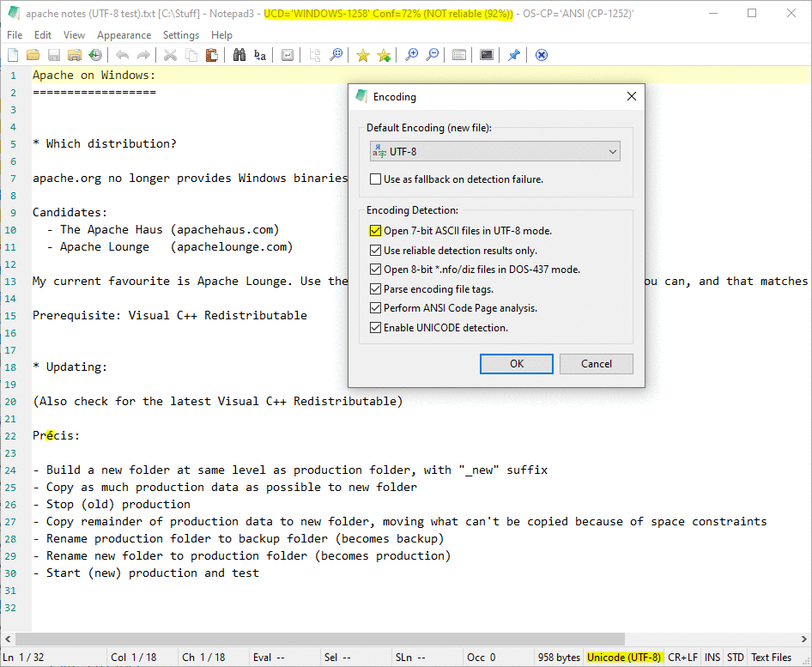Screen dimensions: 812x667
Task: Undo last edit with the toolbar arrow icon
Action: click(x=121, y=54)
